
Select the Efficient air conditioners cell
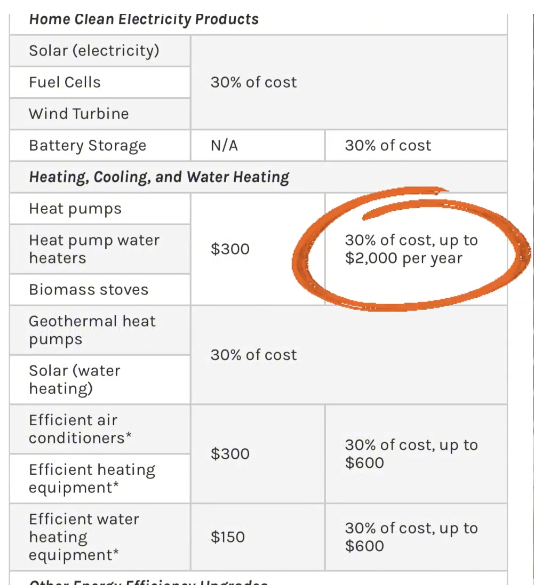point(100,429)
